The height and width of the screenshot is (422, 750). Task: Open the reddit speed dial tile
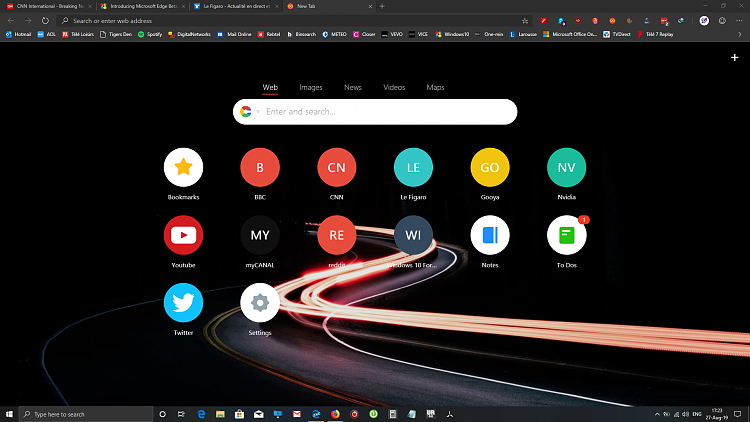point(336,235)
